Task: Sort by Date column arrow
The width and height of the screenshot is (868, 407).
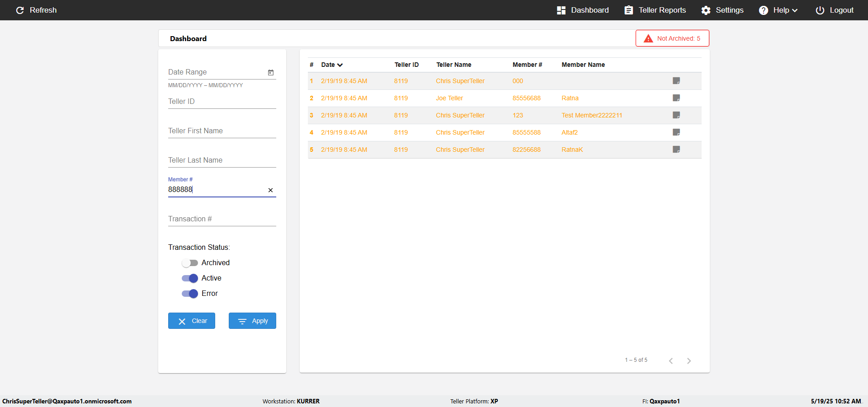Action: 340,65
